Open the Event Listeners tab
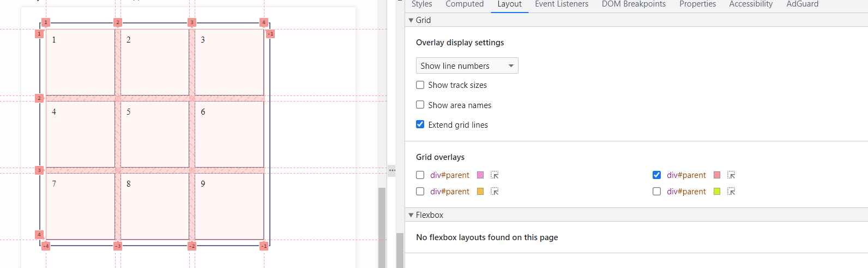This screenshot has height=268, width=868. pyautogui.click(x=562, y=4)
